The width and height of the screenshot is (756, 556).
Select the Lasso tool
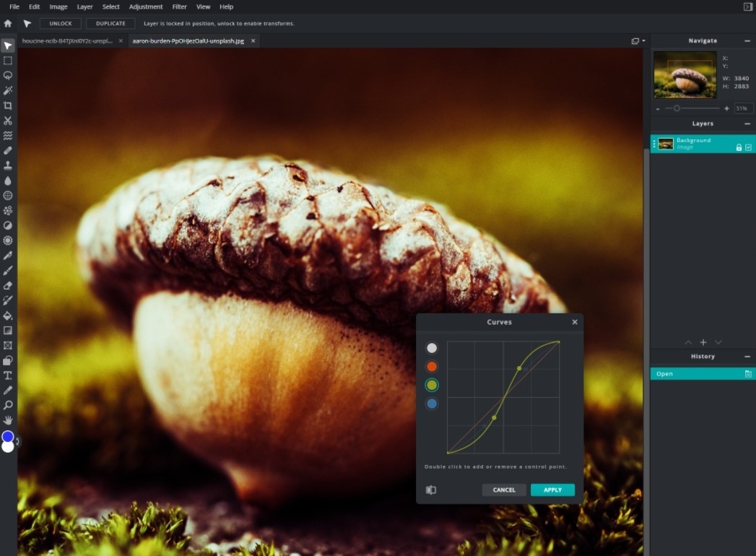pos(8,75)
